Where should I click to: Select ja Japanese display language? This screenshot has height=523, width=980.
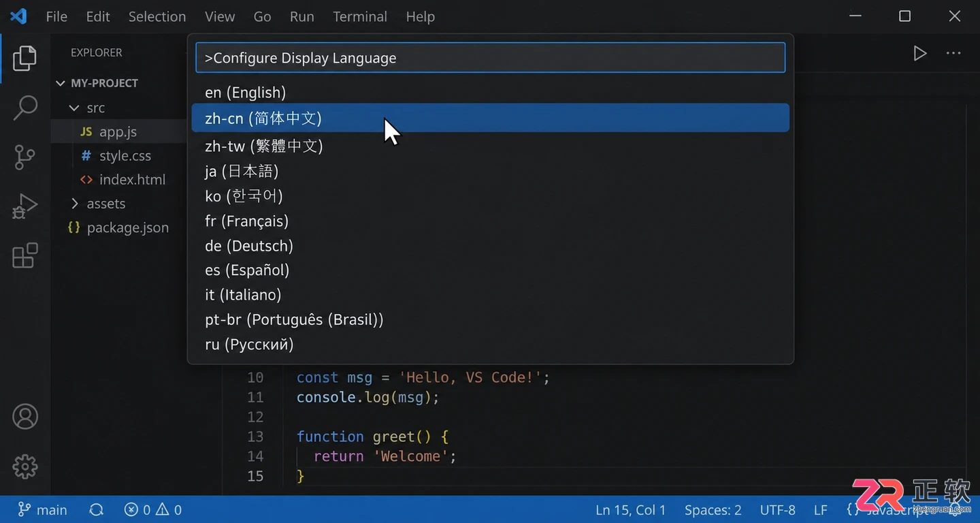click(491, 170)
